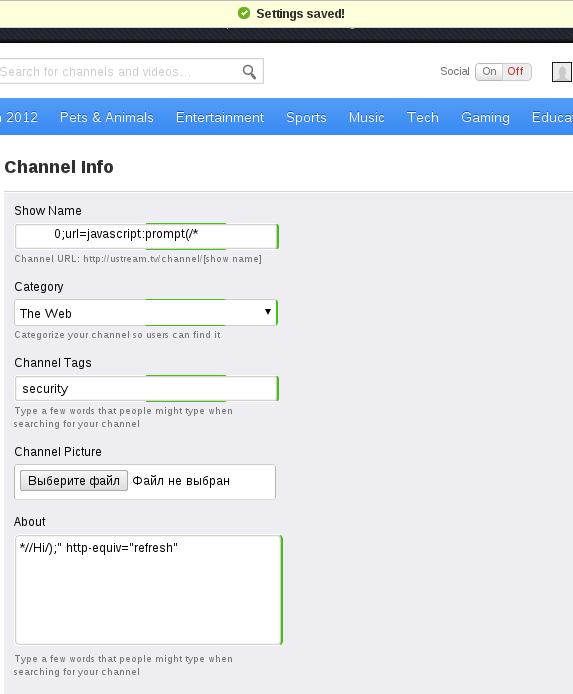Open the user profile avatar icon
Image resolution: width=573 pixels, height=694 pixels.
562,72
